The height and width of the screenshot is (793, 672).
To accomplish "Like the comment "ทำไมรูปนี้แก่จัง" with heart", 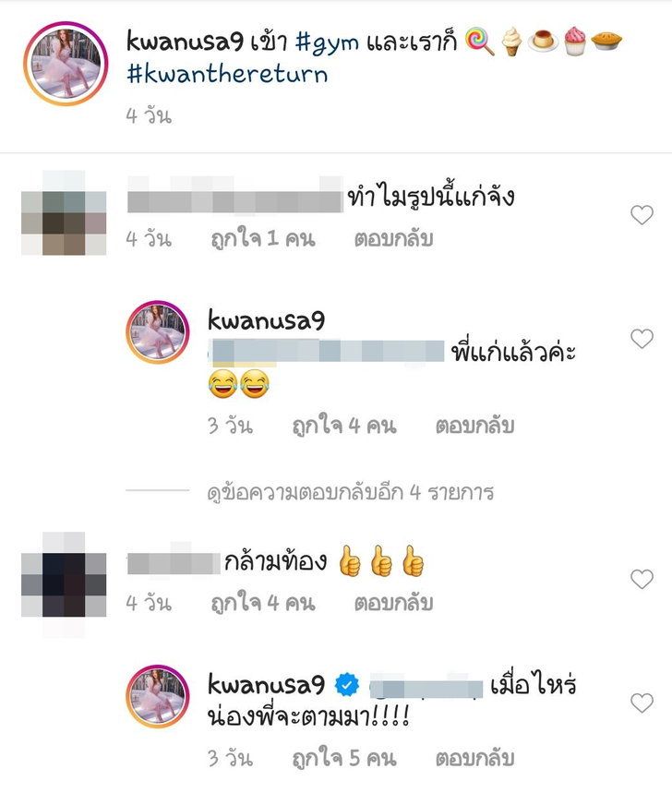I will 642,215.
